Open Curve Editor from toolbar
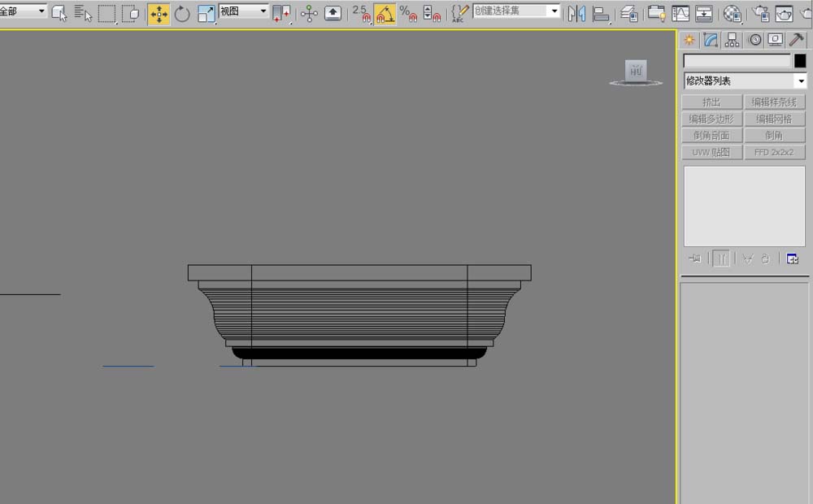813x504 pixels. click(680, 14)
